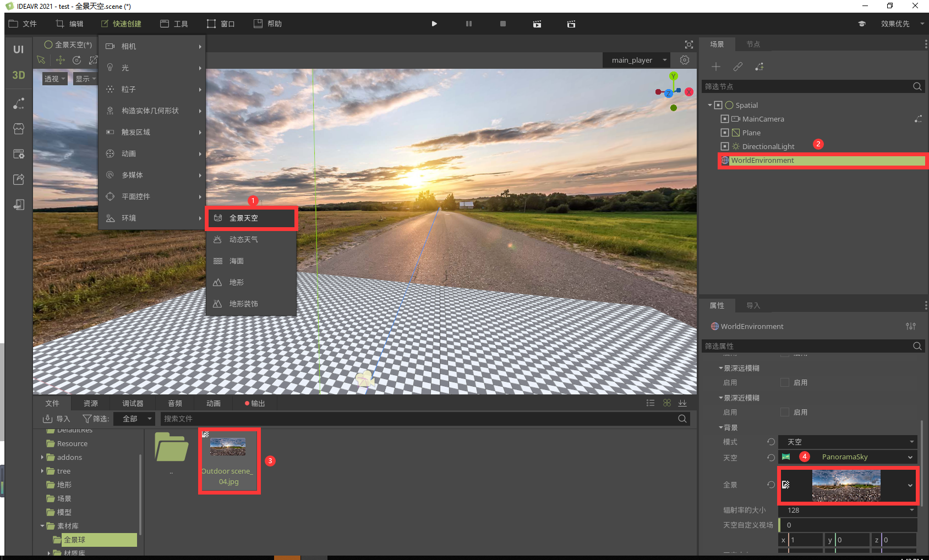Select Outdoor scene_04.jpg thumbnail
This screenshot has height=560, width=929.
pos(229,460)
